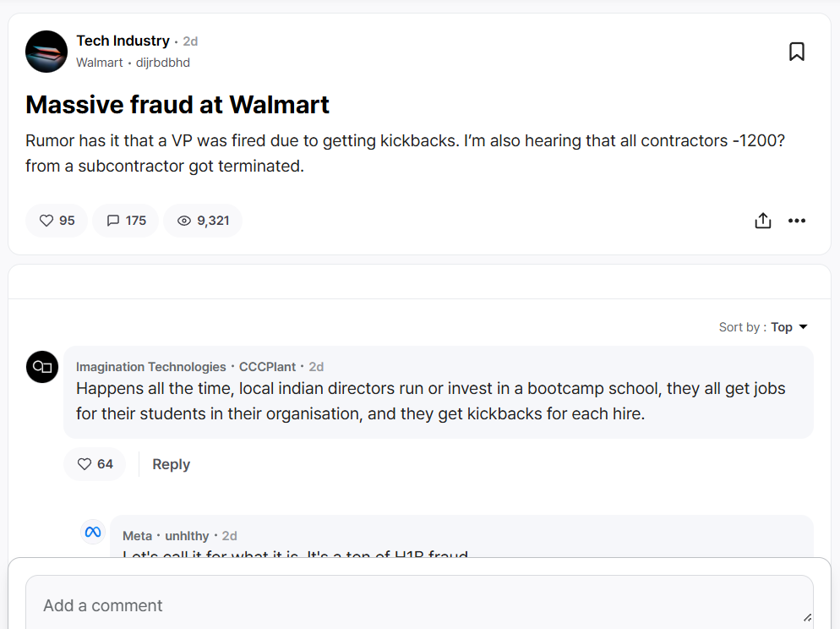Like CCCPlant's comment with 64 likes
The image size is (840, 629).
[94, 464]
